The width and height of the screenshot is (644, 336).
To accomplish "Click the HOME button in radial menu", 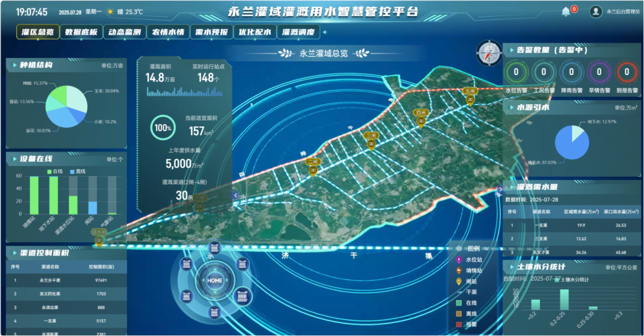I will coord(215,281).
